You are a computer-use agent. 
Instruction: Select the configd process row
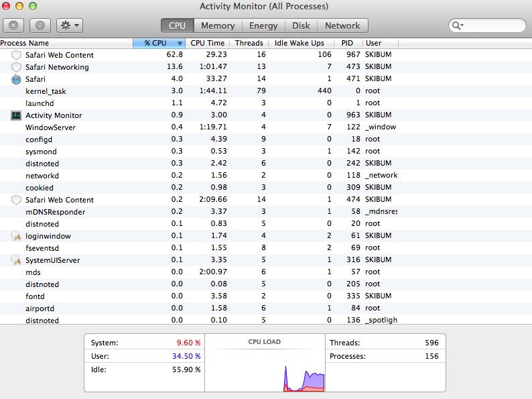(x=266, y=139)
